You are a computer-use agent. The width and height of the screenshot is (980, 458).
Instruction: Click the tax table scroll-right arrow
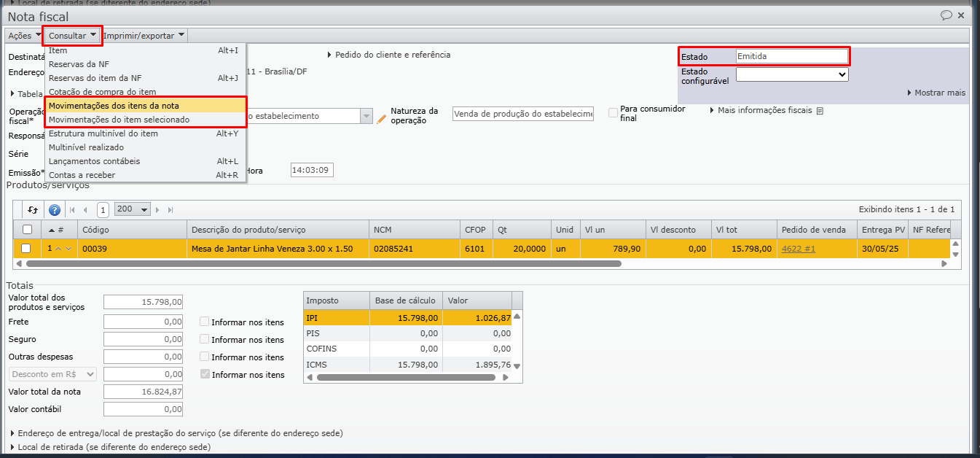point(506,378)
